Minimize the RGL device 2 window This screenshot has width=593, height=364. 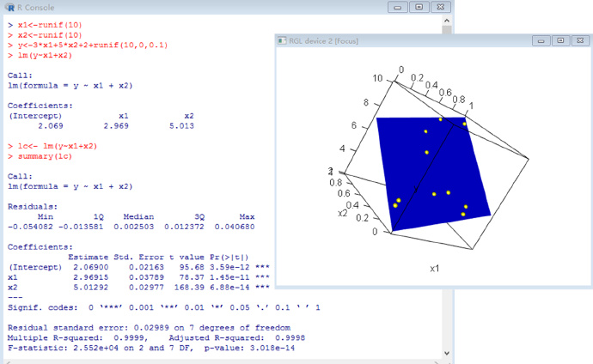pos(541,40)
